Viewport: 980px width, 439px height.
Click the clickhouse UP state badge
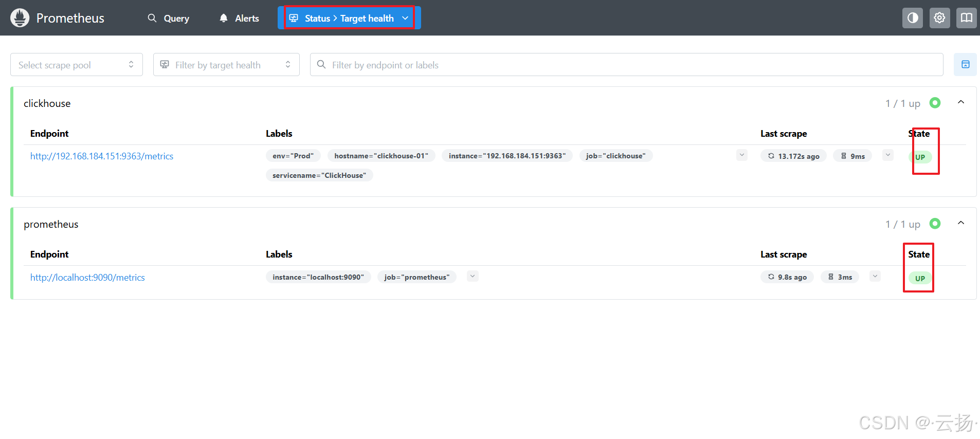(x=920, y=157)
